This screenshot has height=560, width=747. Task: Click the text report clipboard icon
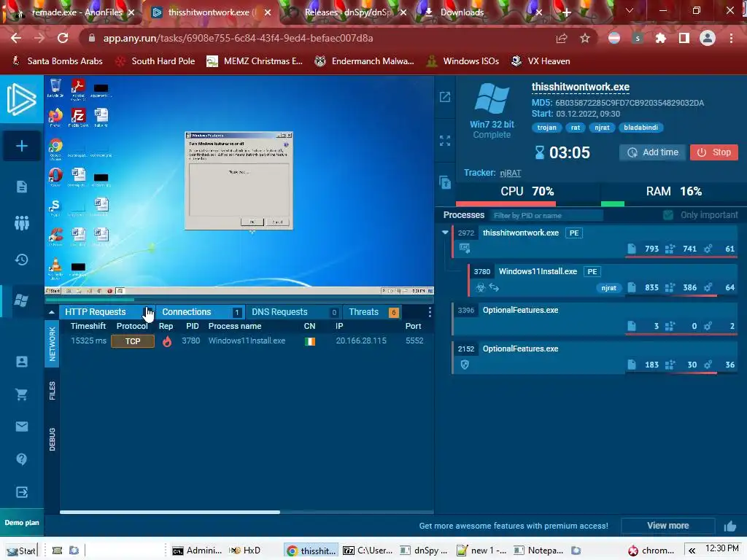445,182
